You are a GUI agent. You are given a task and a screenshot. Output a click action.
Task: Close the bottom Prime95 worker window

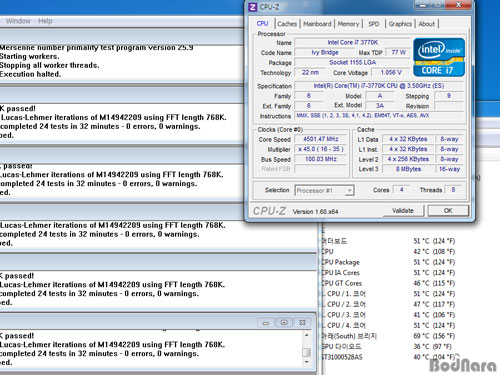click(302, 323)
